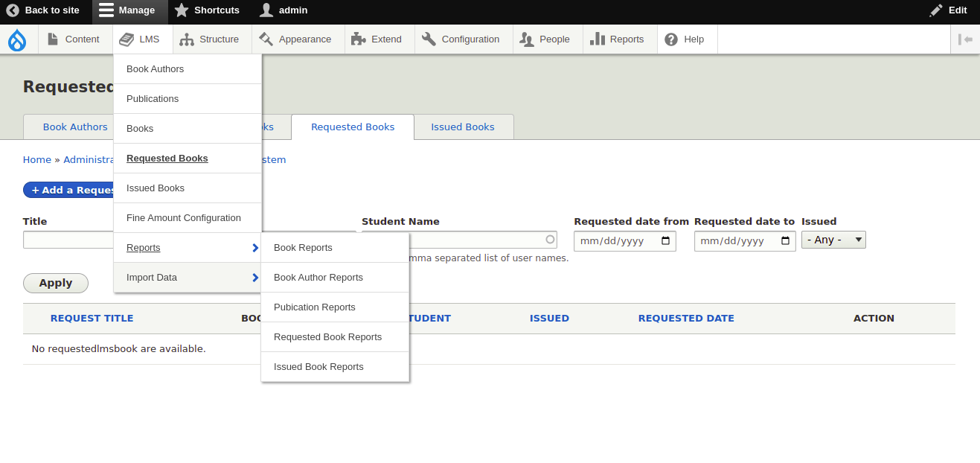Expand the Reports submenu under LMS

pos(144,247)
